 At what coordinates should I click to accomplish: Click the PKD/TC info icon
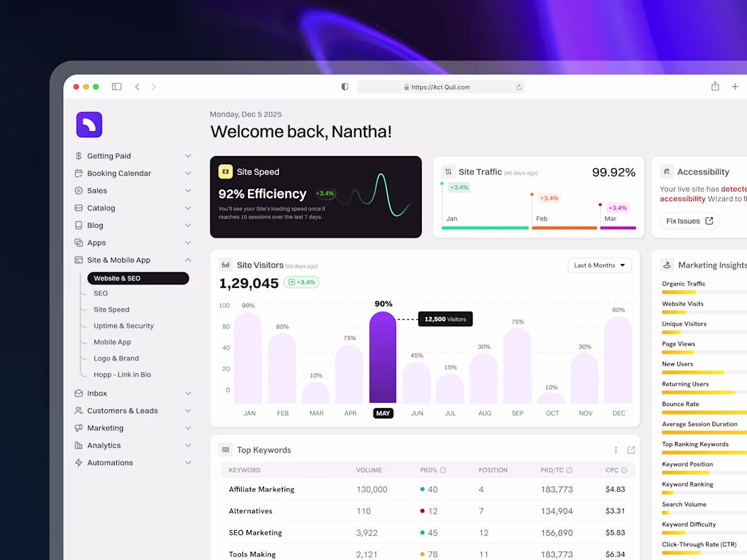pyautogui.click(x=569, y=470)
